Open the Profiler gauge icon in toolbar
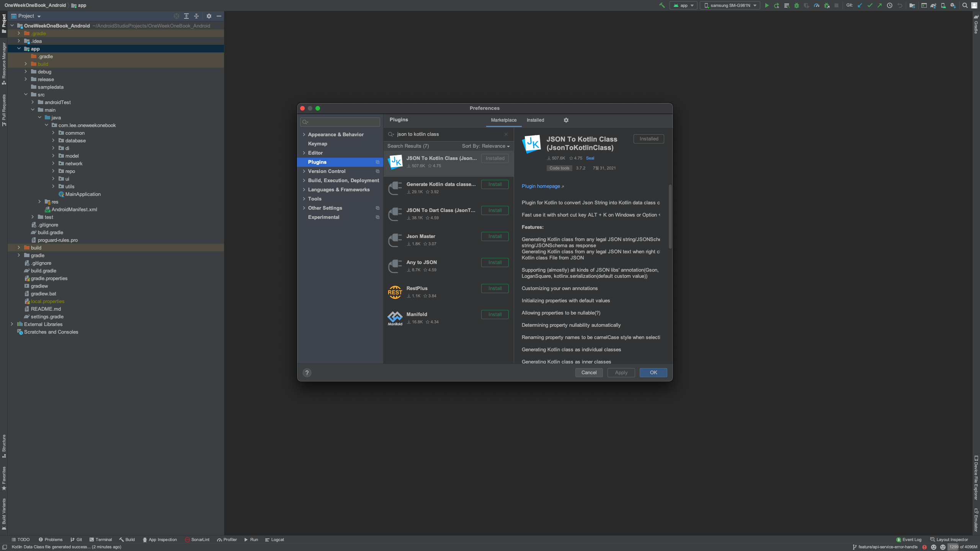Screen dimensions: 980x551 tap(817, 5)
